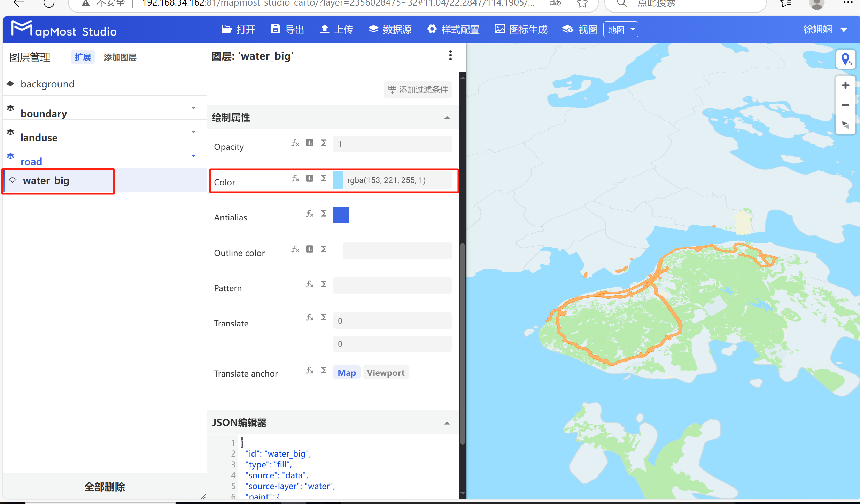The width and height of the screenshot is (860, 504).
Task: Click the sigma icon next to Opacity
Action: [324, 143]
